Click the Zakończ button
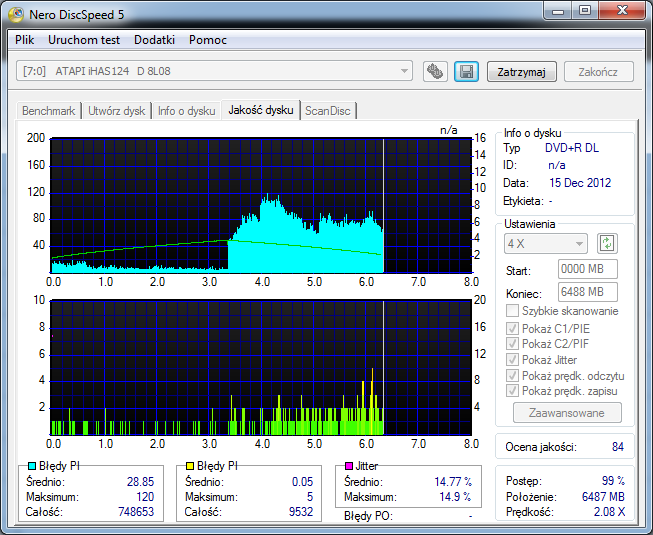The width and height of the screenshot is (653, 535). (598, 72)
